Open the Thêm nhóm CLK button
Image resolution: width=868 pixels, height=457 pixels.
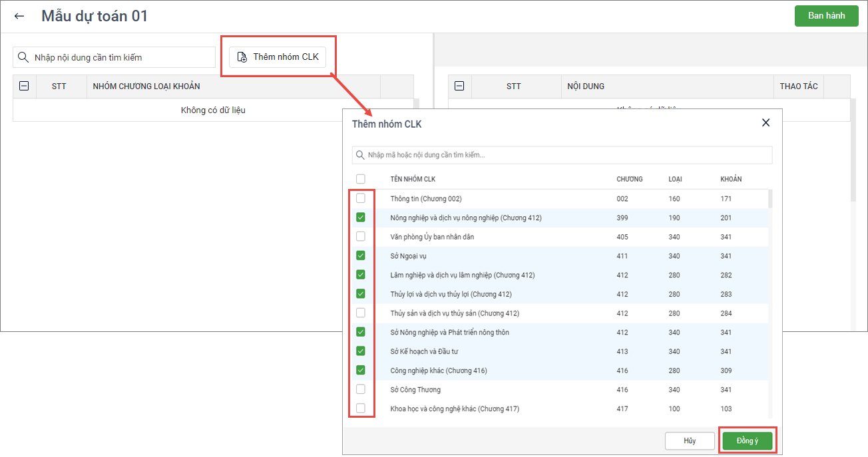click(278, 57)
